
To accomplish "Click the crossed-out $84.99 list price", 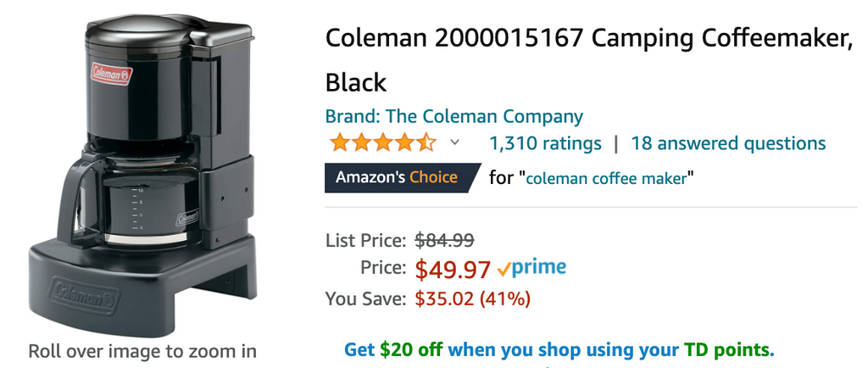I will pyautogui.click(x=444, y=239).
